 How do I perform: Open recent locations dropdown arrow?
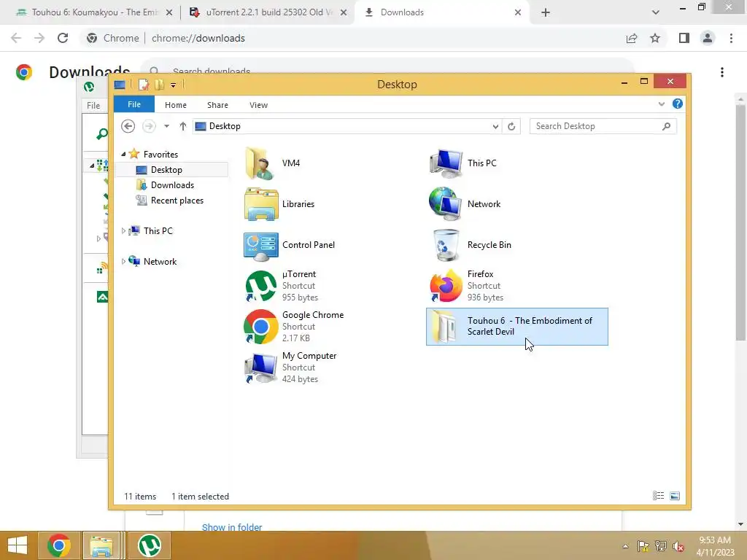click(166, 126)
